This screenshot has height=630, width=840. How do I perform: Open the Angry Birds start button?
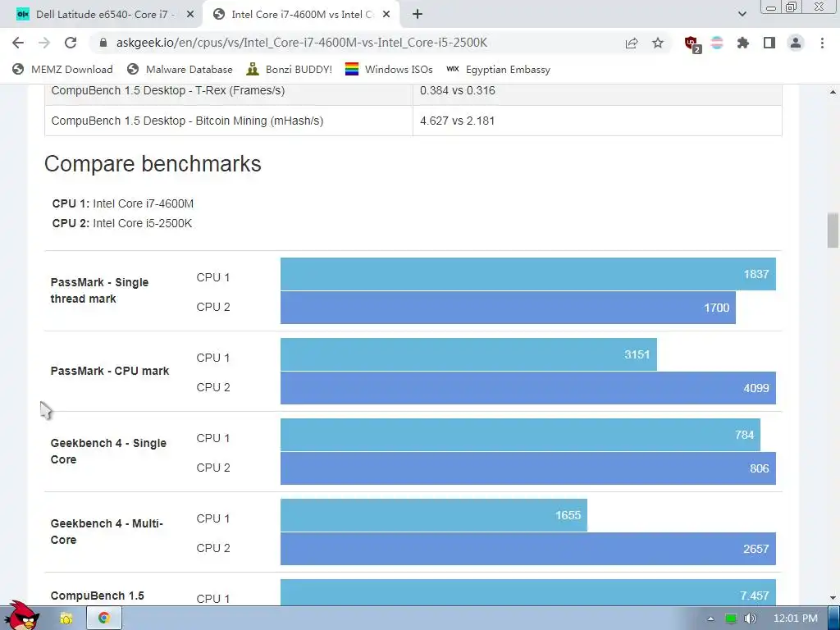tap(21, 616)
